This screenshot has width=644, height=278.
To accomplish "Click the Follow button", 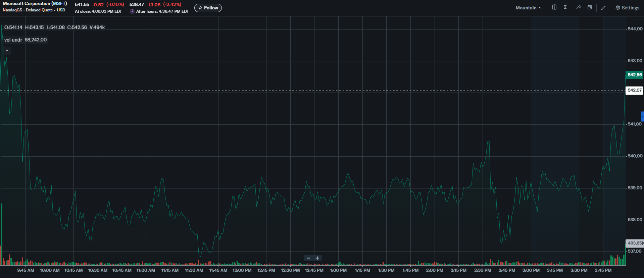I will tap(208, 8).
